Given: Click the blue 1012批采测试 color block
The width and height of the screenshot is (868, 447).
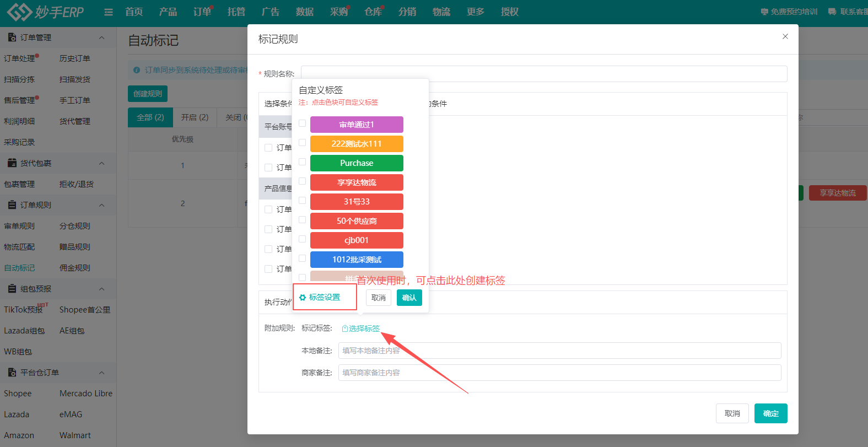Looking at the screenshot, I should click(x=357, y=260).
